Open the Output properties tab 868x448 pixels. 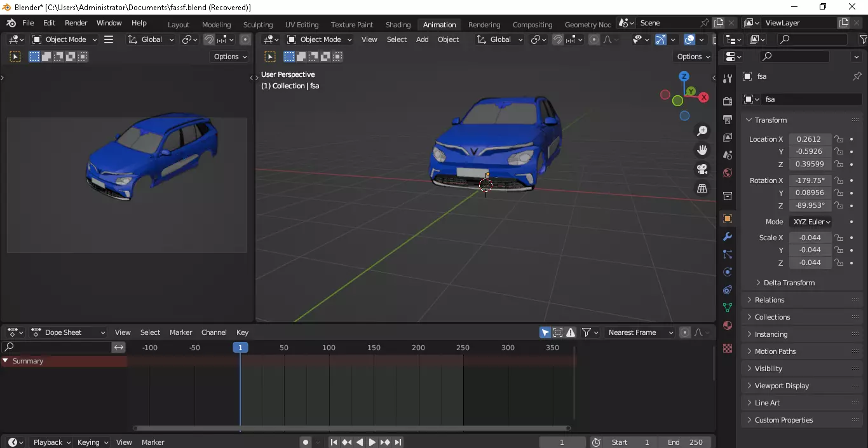click(728, 119)
